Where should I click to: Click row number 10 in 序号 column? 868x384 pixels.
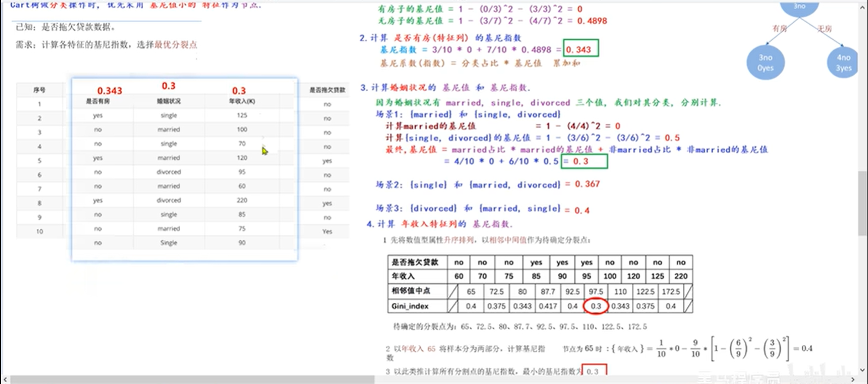(39, 232)
